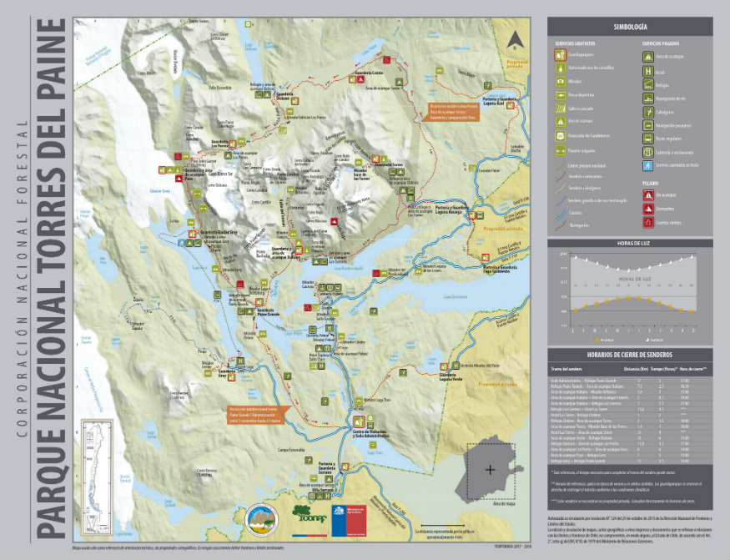Click the 'Cascada Paine' map label

coord(489,170)
